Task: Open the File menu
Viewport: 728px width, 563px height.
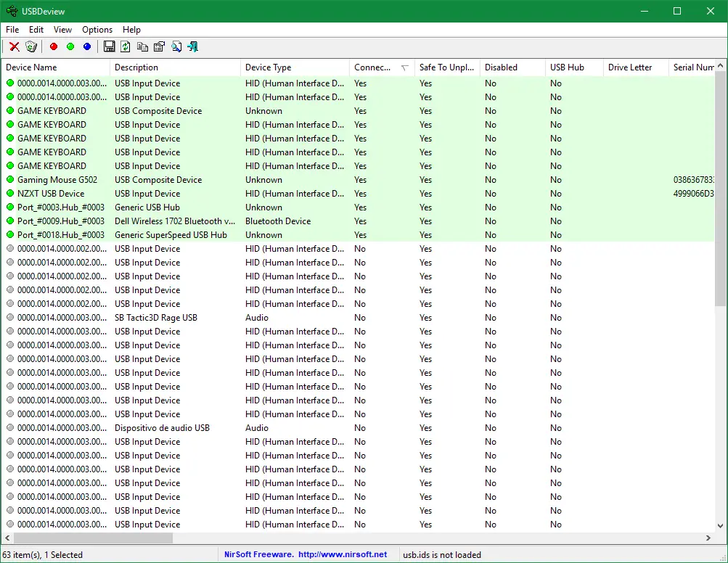Action: 12,30
